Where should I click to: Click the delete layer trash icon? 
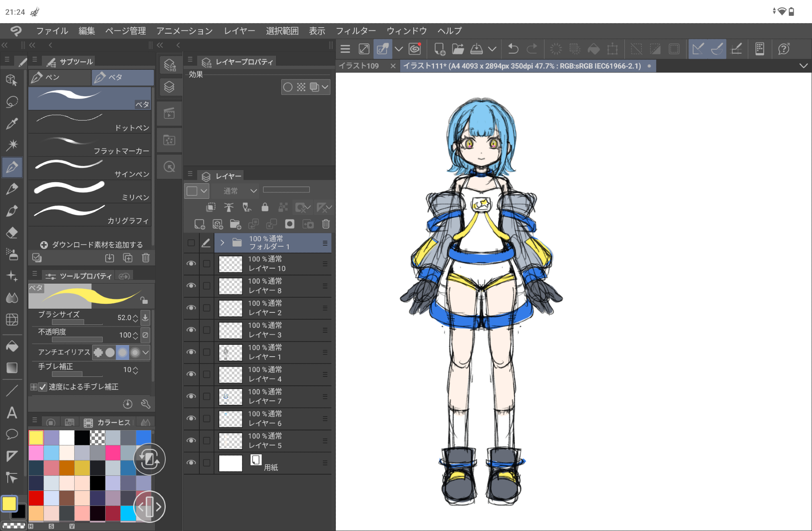coord(326,224)
